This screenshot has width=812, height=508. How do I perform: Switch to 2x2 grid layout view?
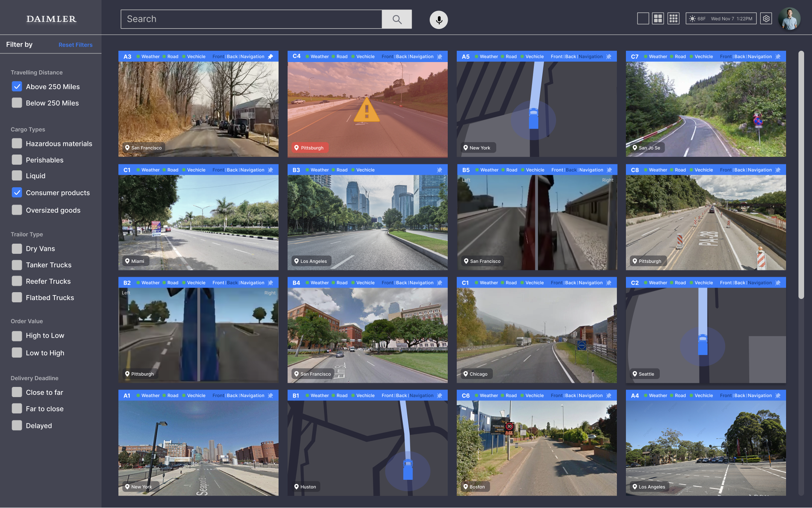coord(658,18)
